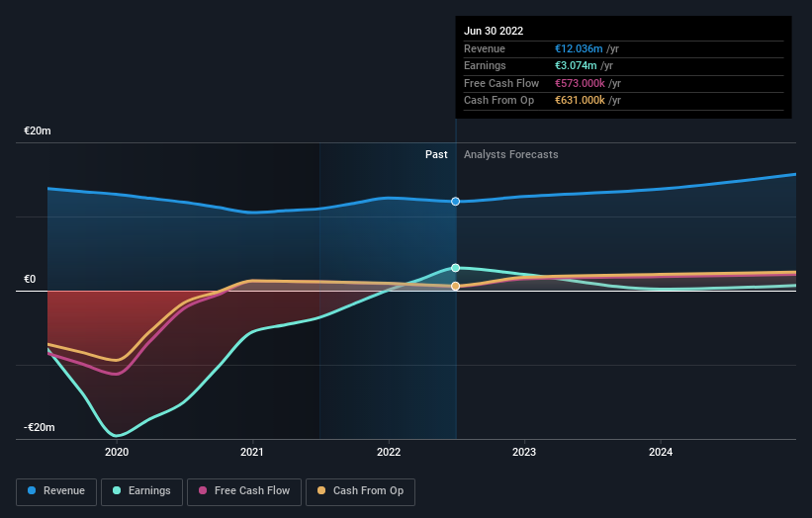Click the 2021 x-axis label
The height and width of the screenshot is (518, 812).
(x=251, y=452)
